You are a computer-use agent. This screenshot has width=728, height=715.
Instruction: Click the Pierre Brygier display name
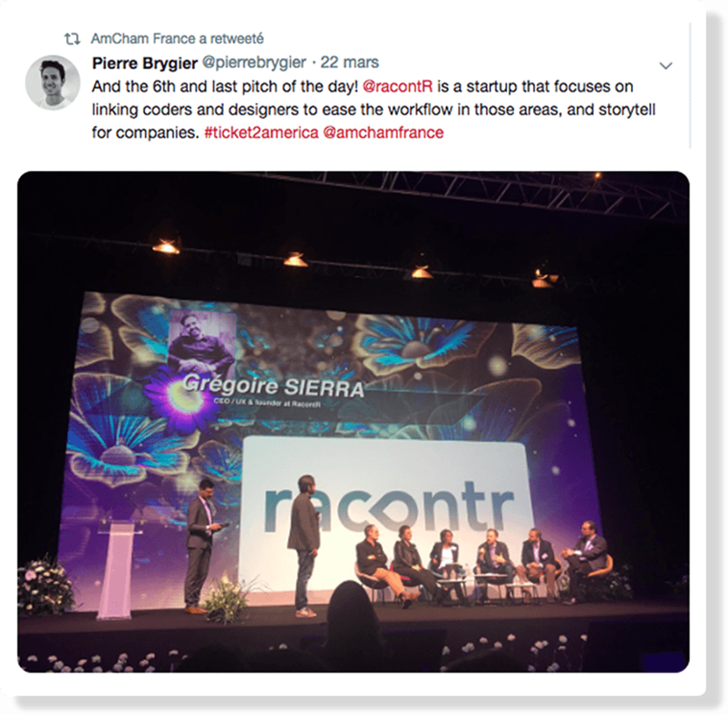pos(145,63)
